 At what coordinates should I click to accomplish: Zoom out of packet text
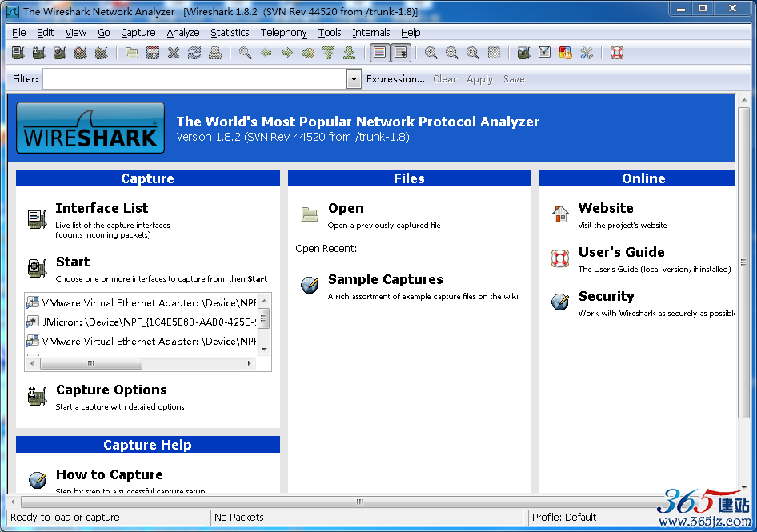pos(451,53)
